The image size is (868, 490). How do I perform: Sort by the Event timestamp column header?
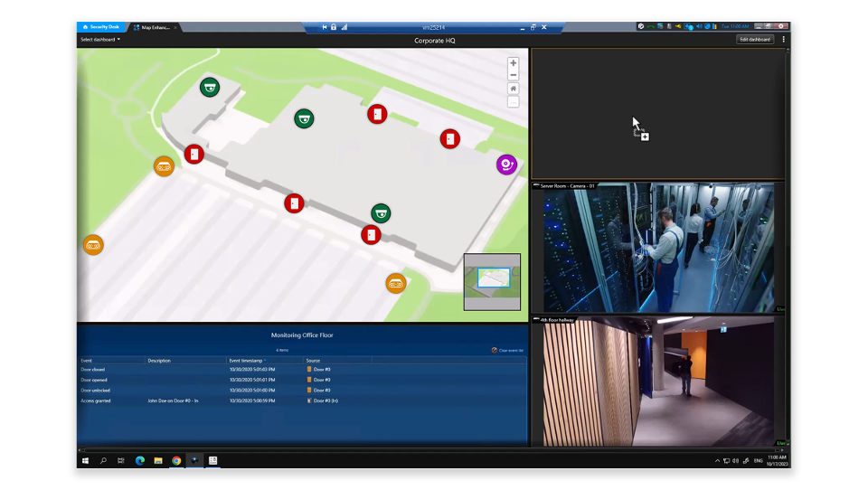point(265,361)
